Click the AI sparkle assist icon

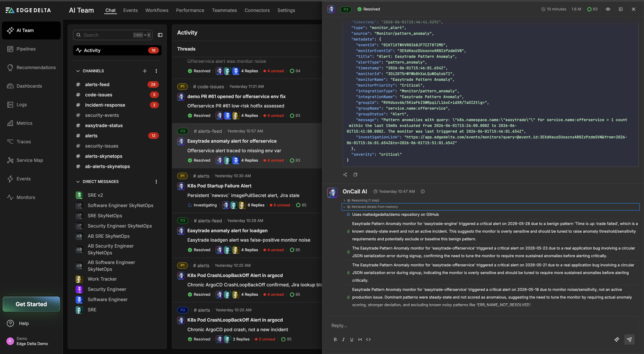[x=617, y=339]
